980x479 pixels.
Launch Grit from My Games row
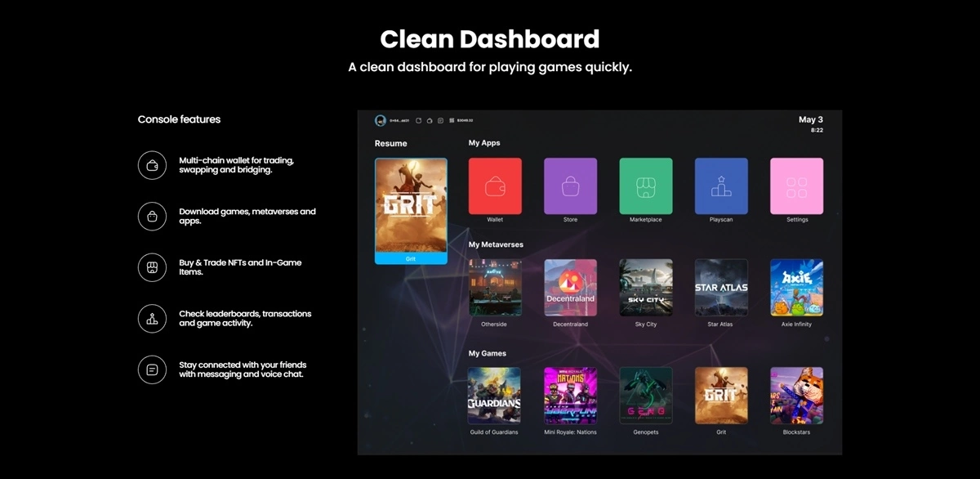click(721, 396)
